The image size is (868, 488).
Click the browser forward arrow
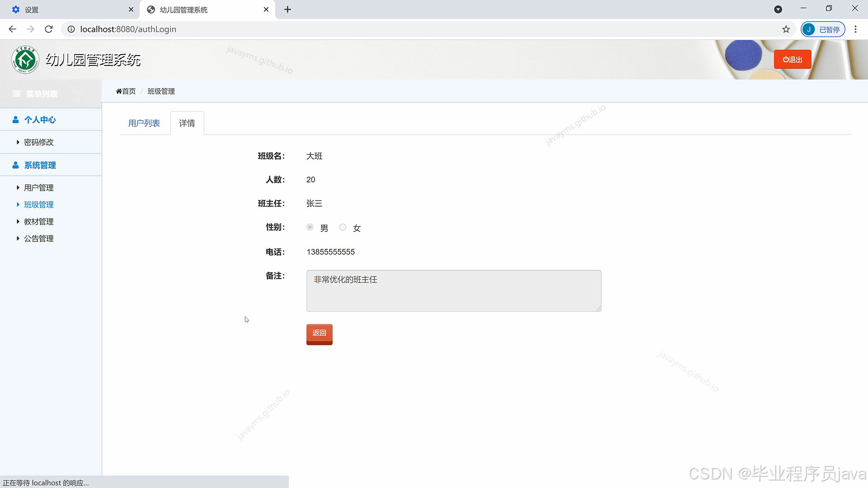[x=30, y=29]
